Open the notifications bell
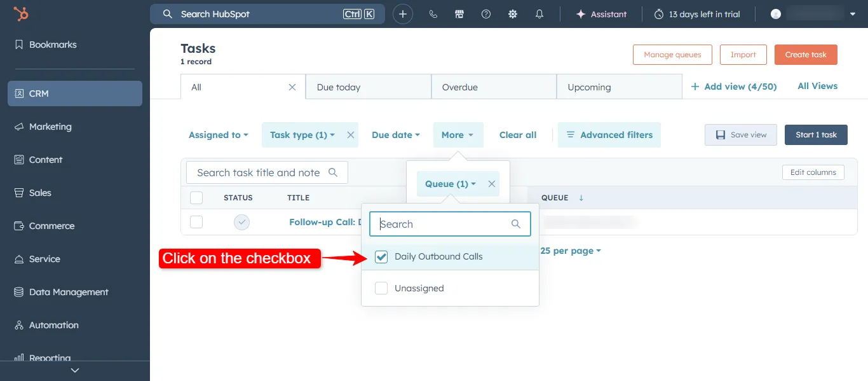The height and width of the screenshot is (381, 868). coord(539,14)
